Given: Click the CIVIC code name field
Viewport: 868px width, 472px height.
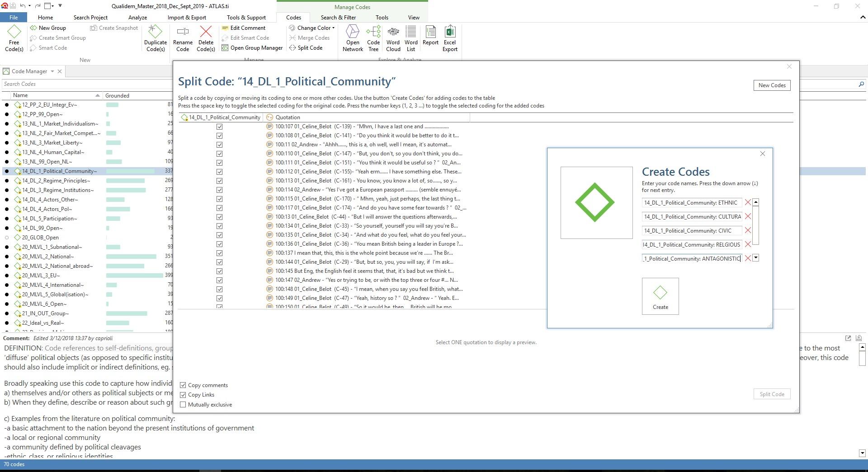Looking at the screenshot, I should click(x=692, y=231).
